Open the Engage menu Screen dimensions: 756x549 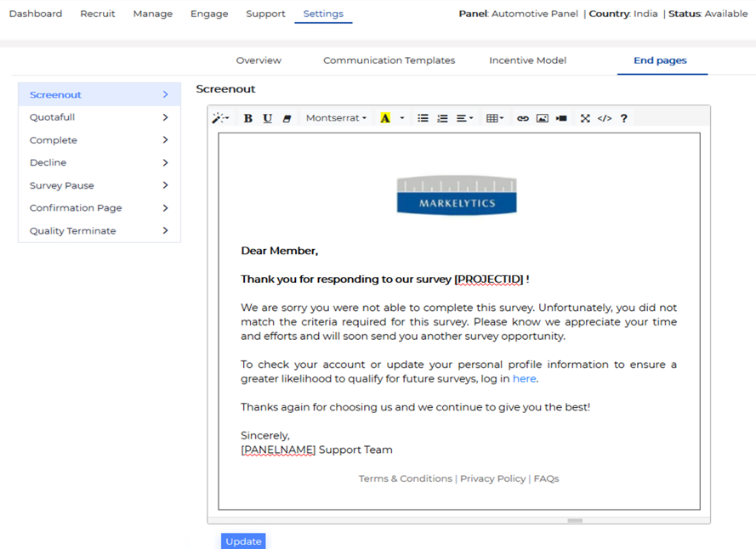[x=209, y=14]
